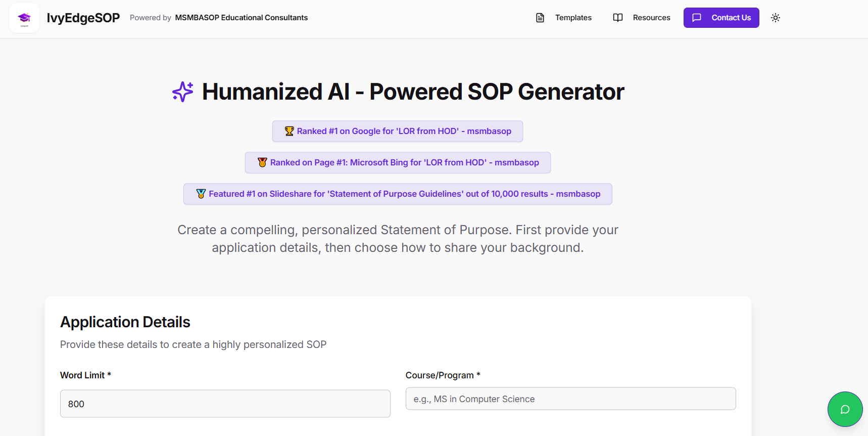
Task: Click the medal icon on Bing ranking badge
Action: click(262, 162)
